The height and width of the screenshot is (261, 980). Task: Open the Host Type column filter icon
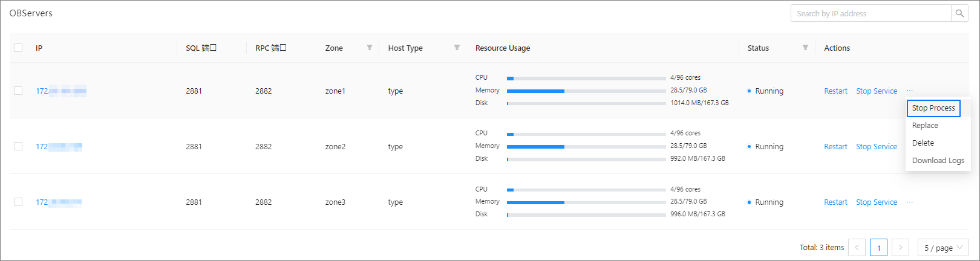[x=457, y=48]
